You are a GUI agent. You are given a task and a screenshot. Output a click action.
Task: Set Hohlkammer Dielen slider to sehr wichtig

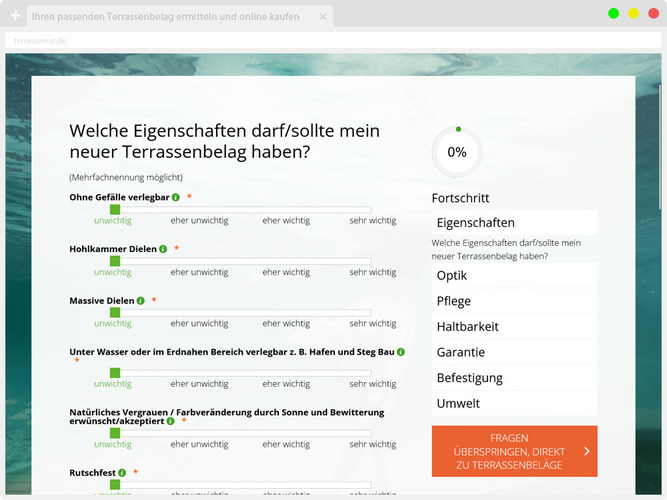coord(371,261)
